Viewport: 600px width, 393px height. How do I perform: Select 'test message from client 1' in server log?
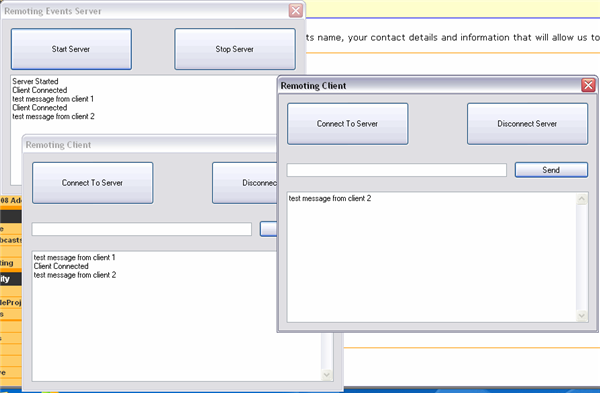53,99
